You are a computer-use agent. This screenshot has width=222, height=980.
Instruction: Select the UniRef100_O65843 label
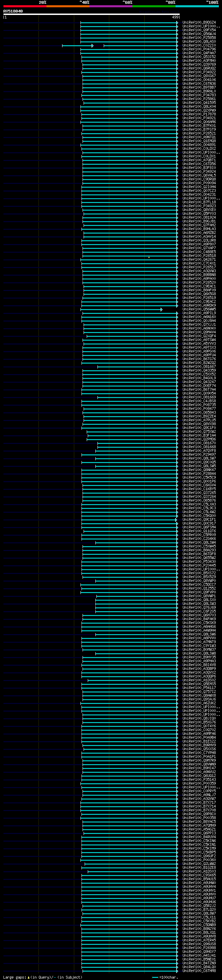coord(199,412)
